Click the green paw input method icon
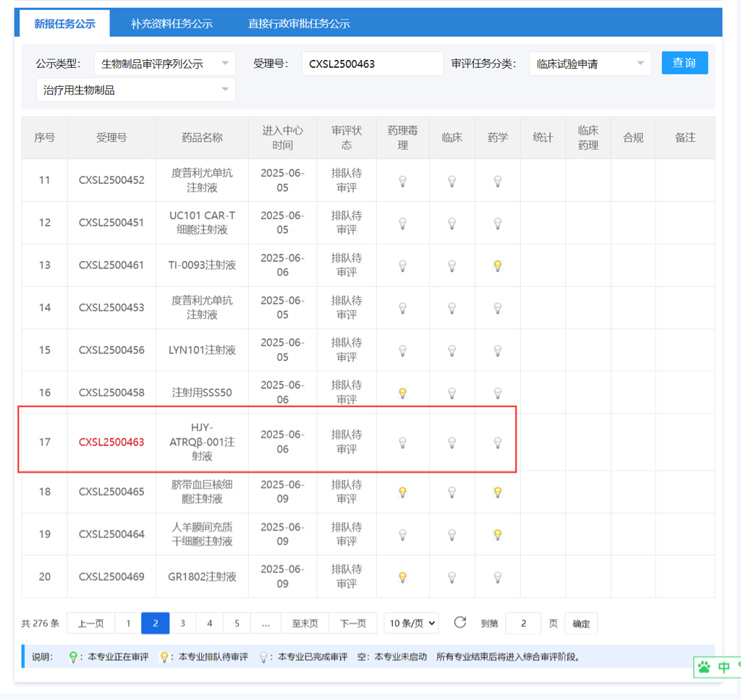The height and width of the screenshot is (700, 741). point(704,667)
